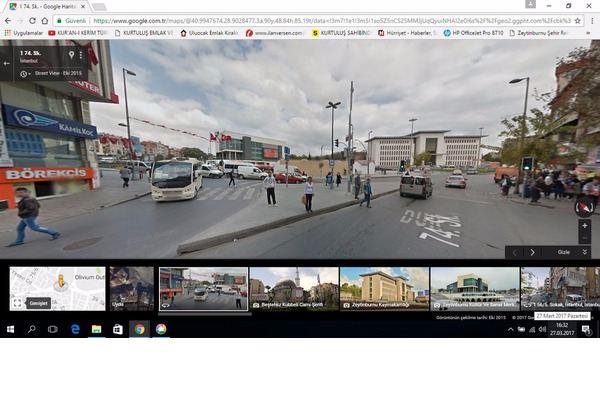
Task: Select the current street view thumbnail
Action: pyautogui.click(x=203, y=289)
